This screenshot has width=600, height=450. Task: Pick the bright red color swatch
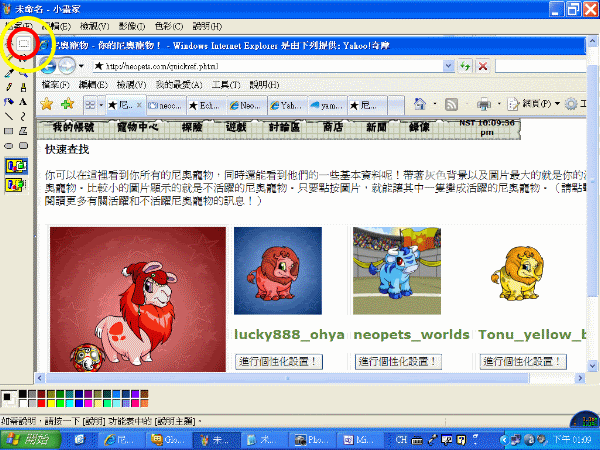coord(41,403)
